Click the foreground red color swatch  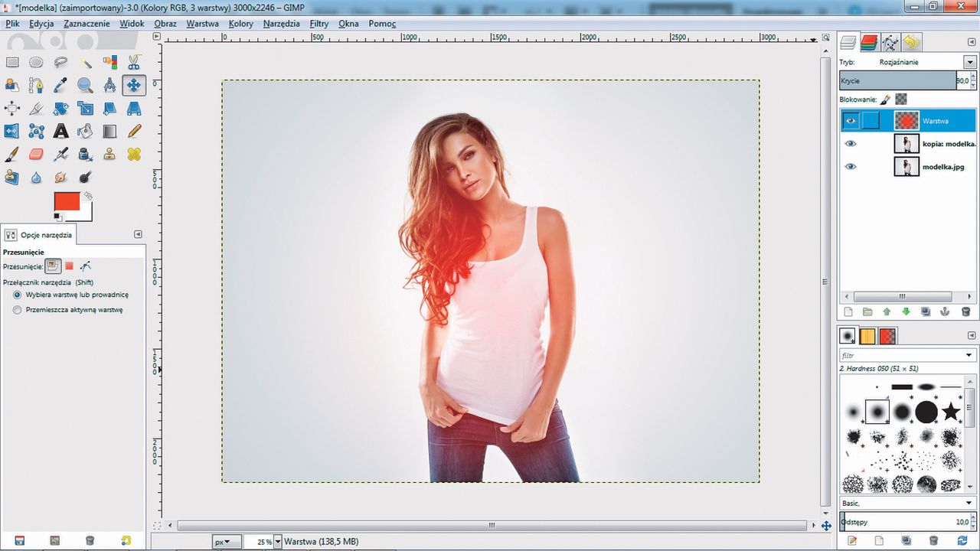[x=66, y=202]
